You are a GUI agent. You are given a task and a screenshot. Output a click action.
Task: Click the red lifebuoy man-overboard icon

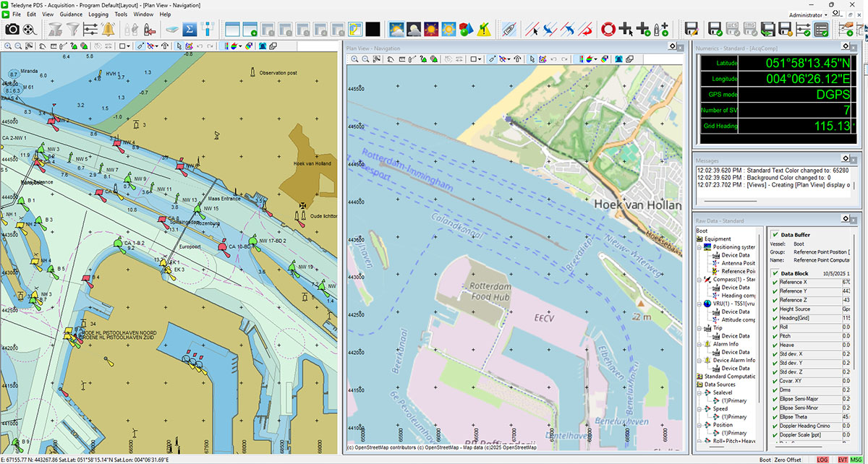click(608, 30)
